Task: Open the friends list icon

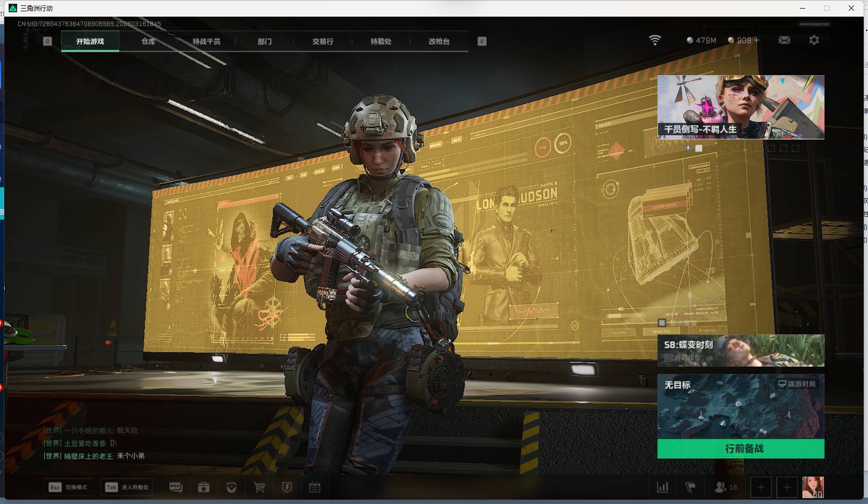Action: pyautogui.click(x=725, y=487)
